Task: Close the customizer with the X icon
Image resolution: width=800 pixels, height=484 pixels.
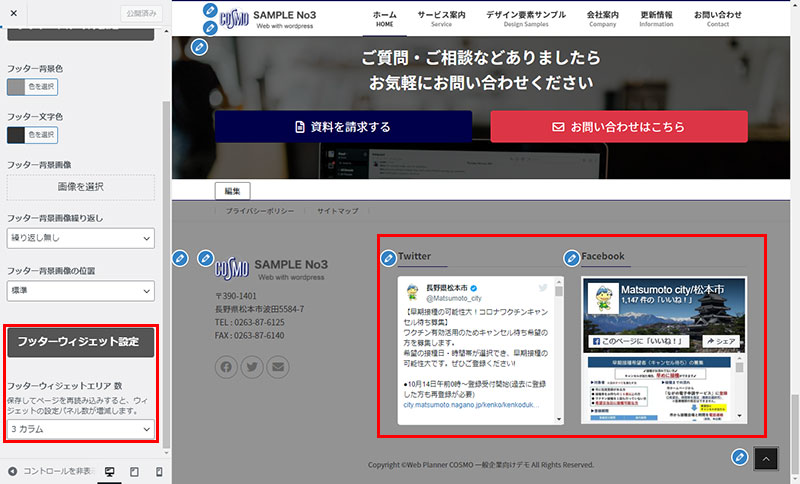Action: 13,13
